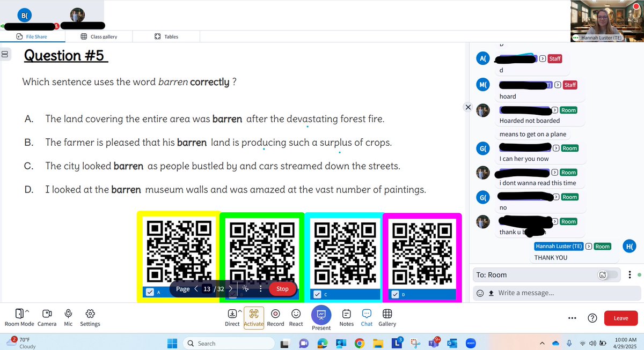The height and width of the screenshot is (350, 644).
Task: Open React emoji menu
Action: coord(296,317)
